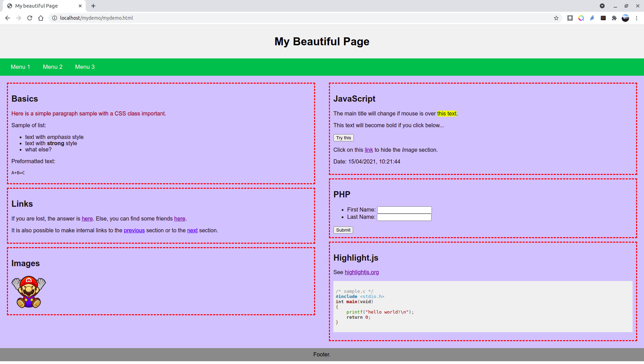Screen dimensions: 644x364
Task: Click the Mario image thumbnail
Action: [x=29, y=292]
